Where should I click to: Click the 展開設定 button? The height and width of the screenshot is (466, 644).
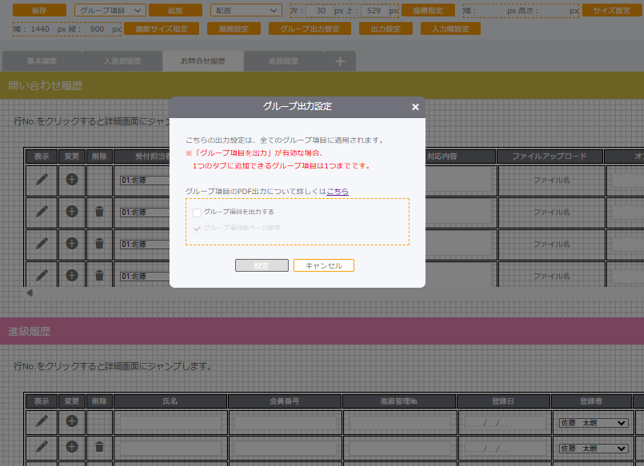[234, 29]
